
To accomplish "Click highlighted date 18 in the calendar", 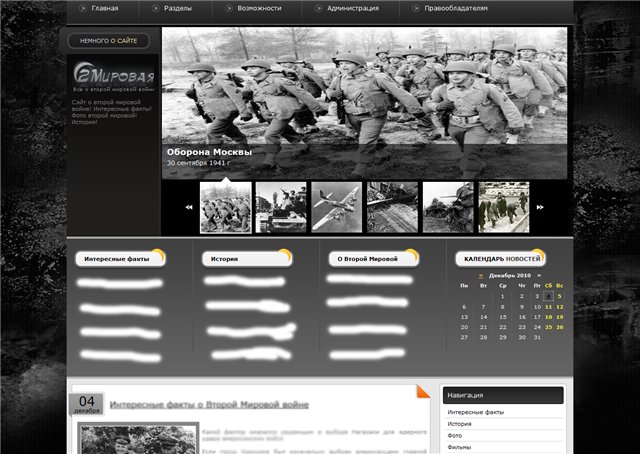I will (x=548, y=317).
